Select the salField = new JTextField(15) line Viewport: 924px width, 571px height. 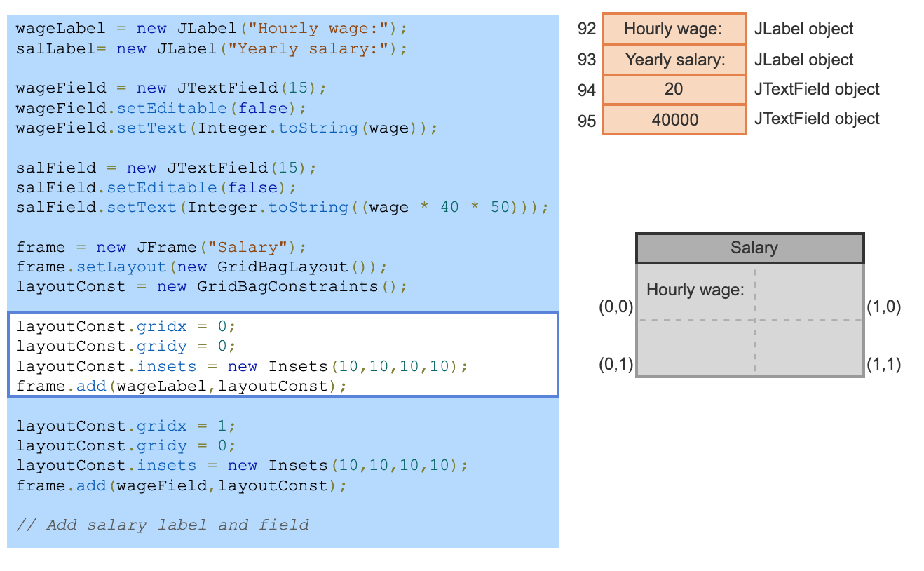(x=166, y=168)
